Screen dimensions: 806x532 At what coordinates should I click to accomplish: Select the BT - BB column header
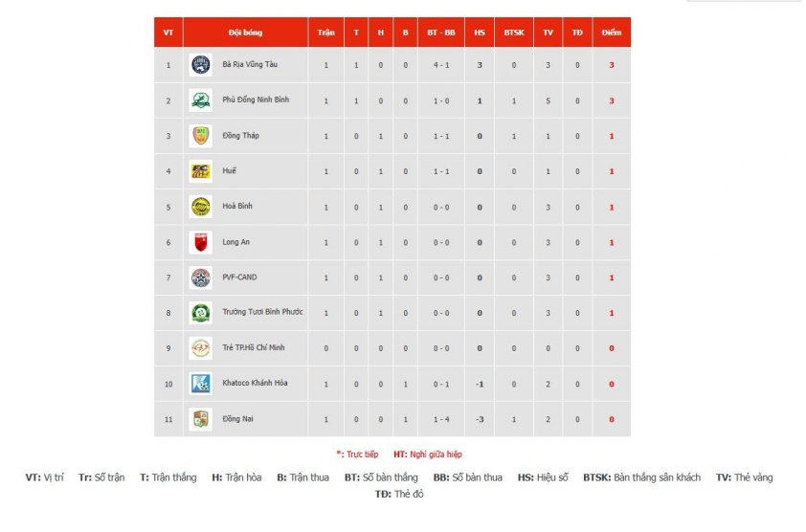(x=441, y=33)
